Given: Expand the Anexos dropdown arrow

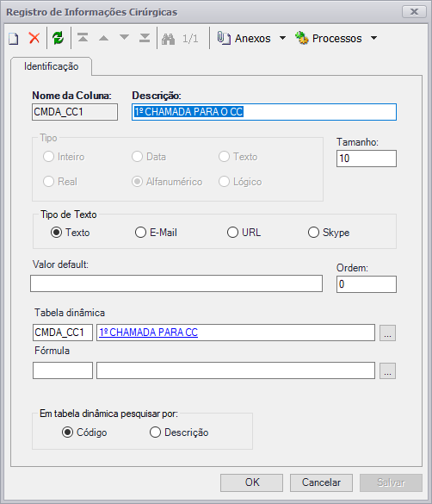Looking at the screenshot, I should coord(283,38).
